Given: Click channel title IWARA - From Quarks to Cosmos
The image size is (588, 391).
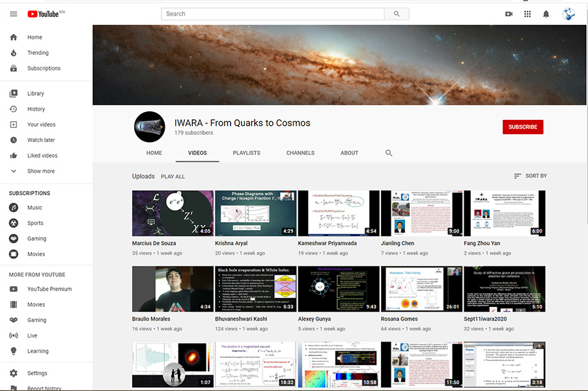Looking at the screenshot, I should click(242, 123).
